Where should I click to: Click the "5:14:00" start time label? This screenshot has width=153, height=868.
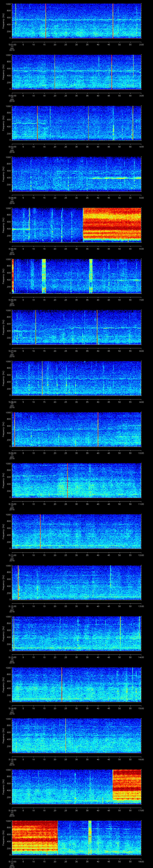[12, 708]
